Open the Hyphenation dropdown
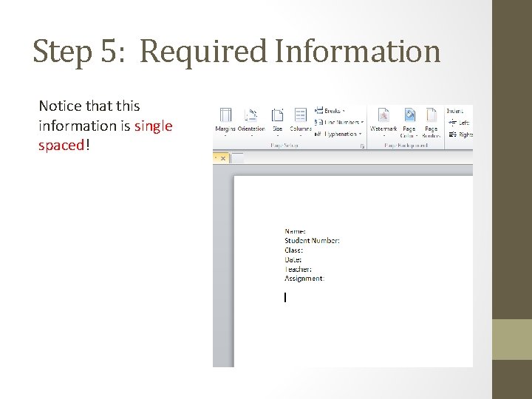532x399 pixels. [338, 134]
